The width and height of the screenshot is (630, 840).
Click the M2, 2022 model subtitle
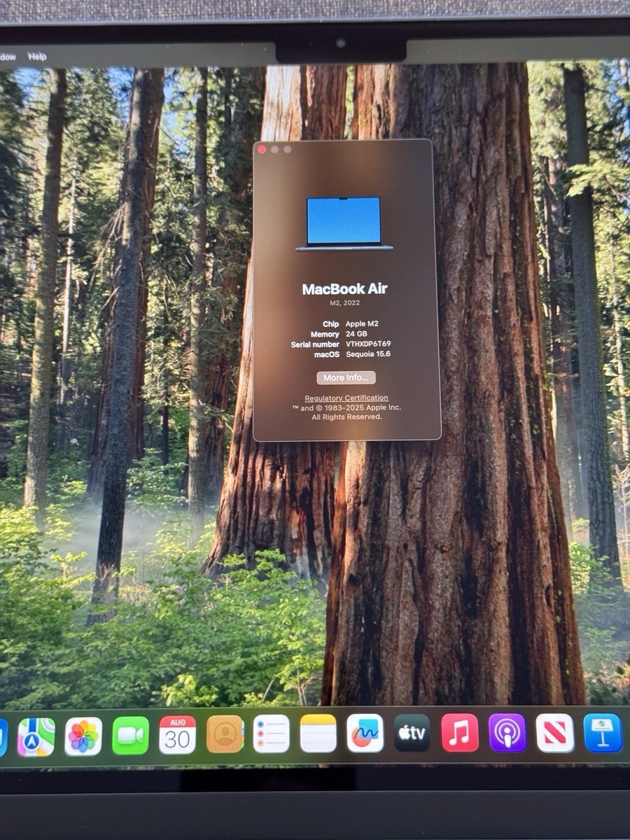click(x=344, y=304)
